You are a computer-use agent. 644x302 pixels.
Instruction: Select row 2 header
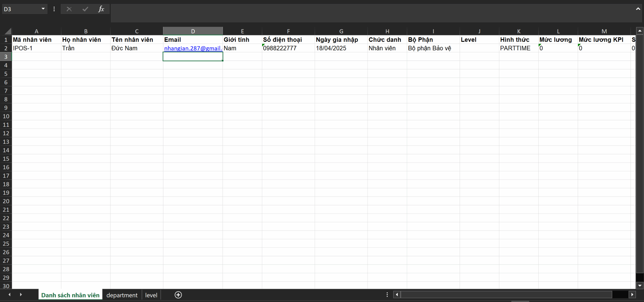pyautogui.click(x=6, y=48)
